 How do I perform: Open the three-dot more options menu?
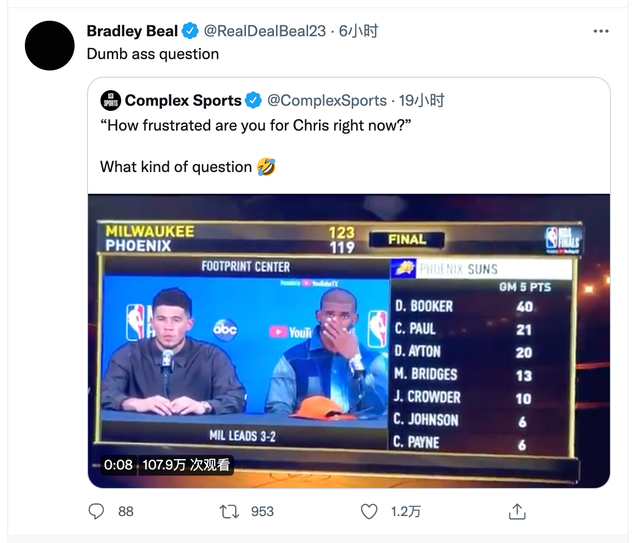pos(601,31)
